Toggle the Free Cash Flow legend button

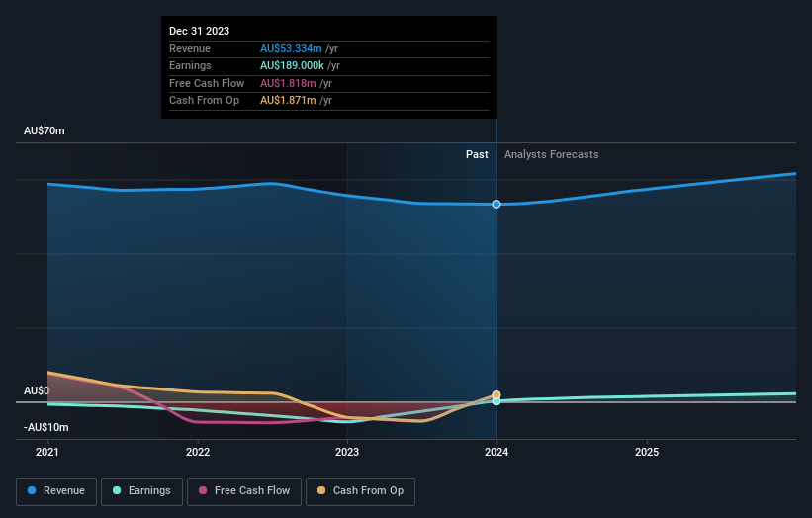coord(244,491)
